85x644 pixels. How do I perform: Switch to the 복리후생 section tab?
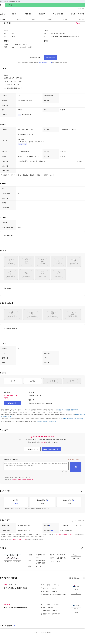click(x=50, y=19)
